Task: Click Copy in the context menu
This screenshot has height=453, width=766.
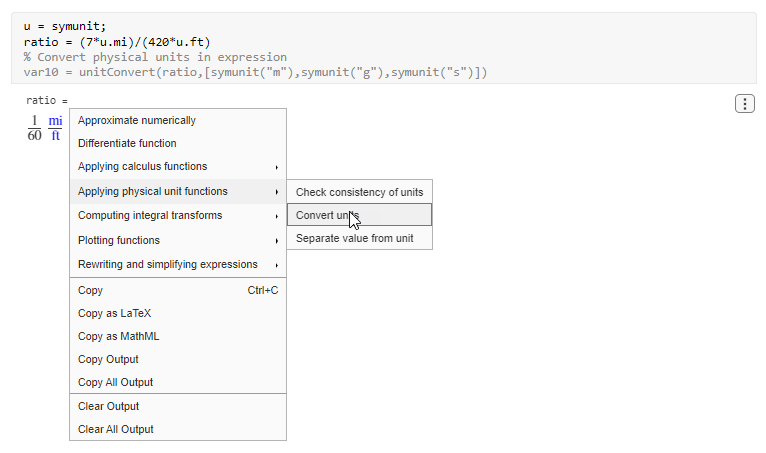Action: tap(91, 290)
